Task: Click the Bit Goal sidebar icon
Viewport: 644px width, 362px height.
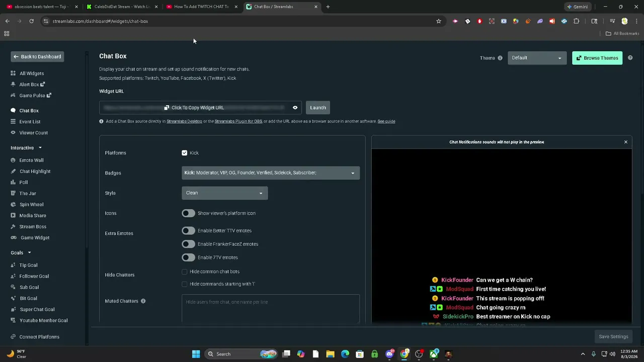Action: click(x=13, y=298)
